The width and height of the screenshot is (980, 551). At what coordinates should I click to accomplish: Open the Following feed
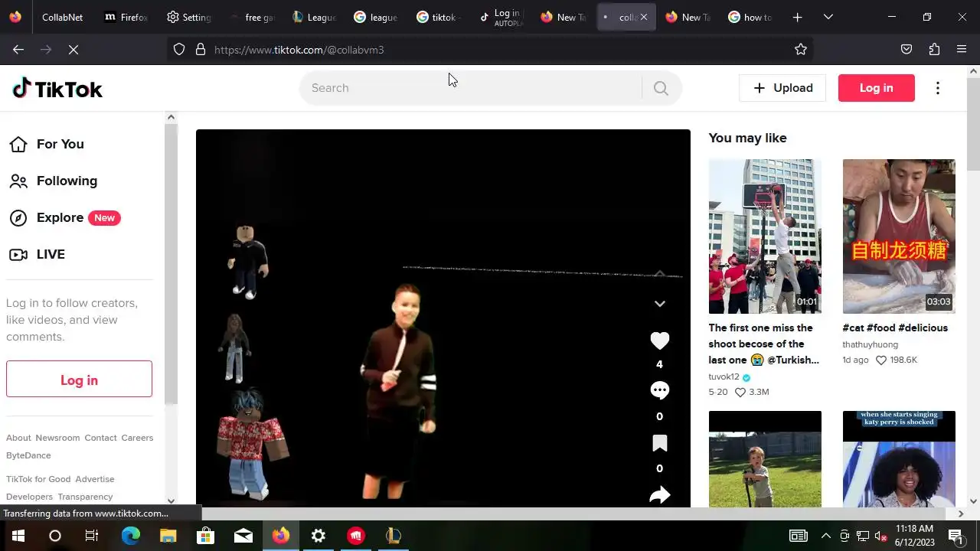point(54,181)
